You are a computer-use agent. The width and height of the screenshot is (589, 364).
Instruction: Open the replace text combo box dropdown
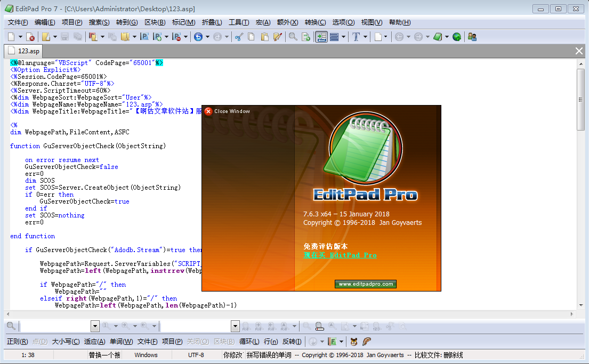235,326
